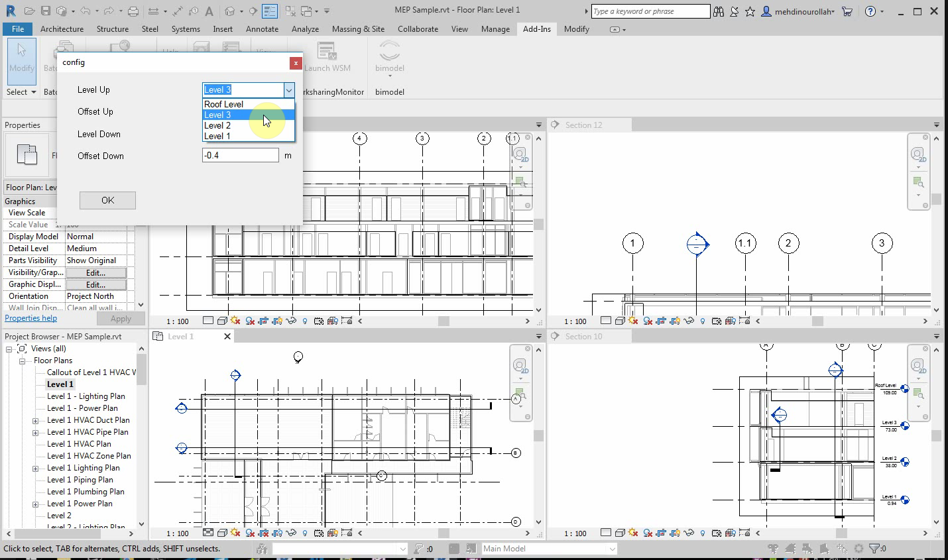
Task: Click the Autodesk App Store cart icon
Action: point(847,11)
